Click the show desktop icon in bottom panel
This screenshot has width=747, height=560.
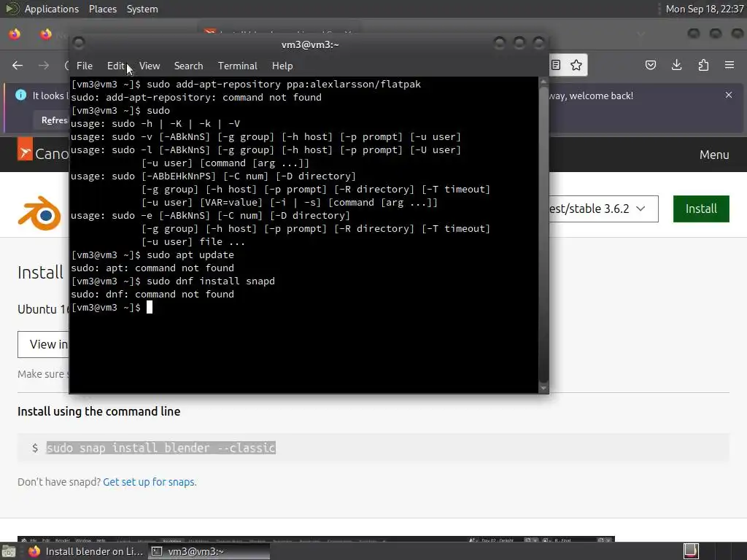pyautogui.click(x=9, y=552)
